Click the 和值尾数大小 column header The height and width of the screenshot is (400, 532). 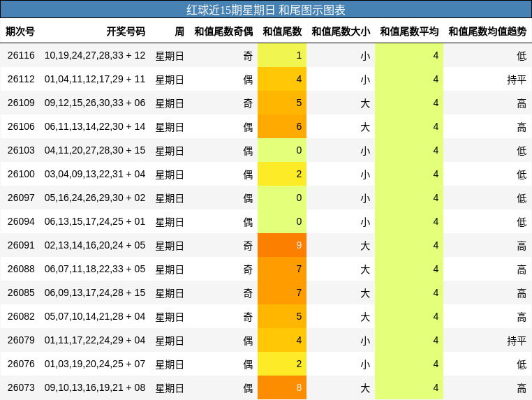tap(341, 31)
